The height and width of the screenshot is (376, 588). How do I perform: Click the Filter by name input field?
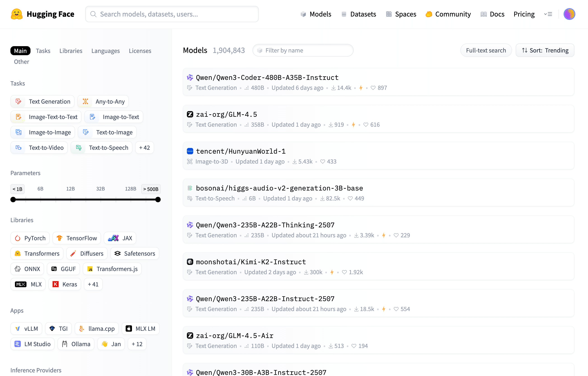[x=303, y=50]
